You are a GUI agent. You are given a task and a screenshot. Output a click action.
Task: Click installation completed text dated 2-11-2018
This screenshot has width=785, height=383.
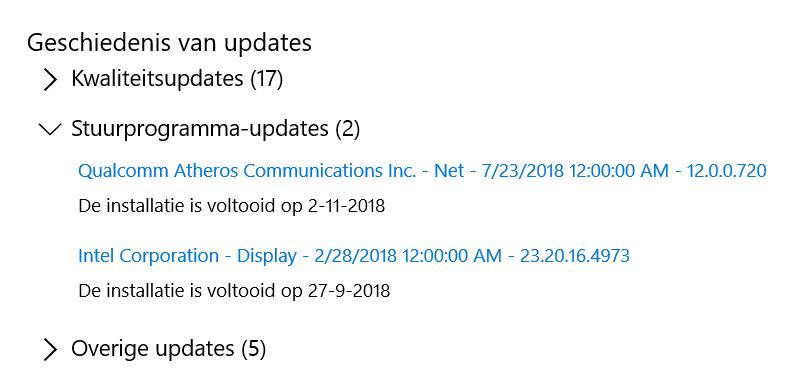pyautogui.click(x=232, y=206)
